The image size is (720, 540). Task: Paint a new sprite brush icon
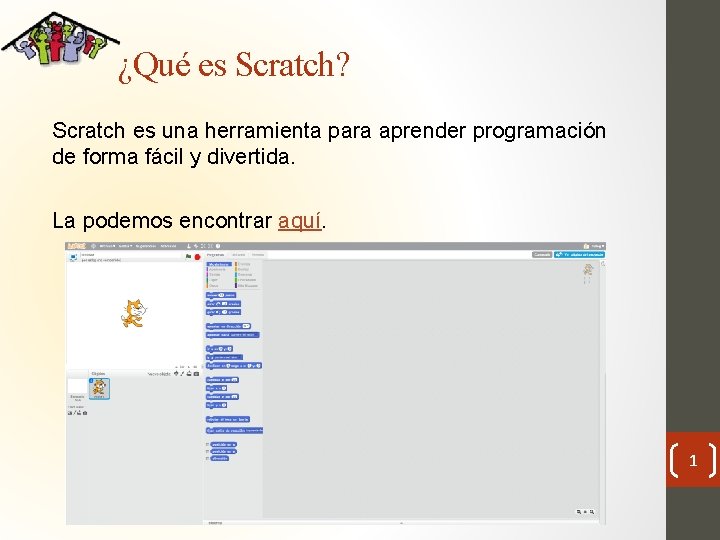[x=182, y=374]
